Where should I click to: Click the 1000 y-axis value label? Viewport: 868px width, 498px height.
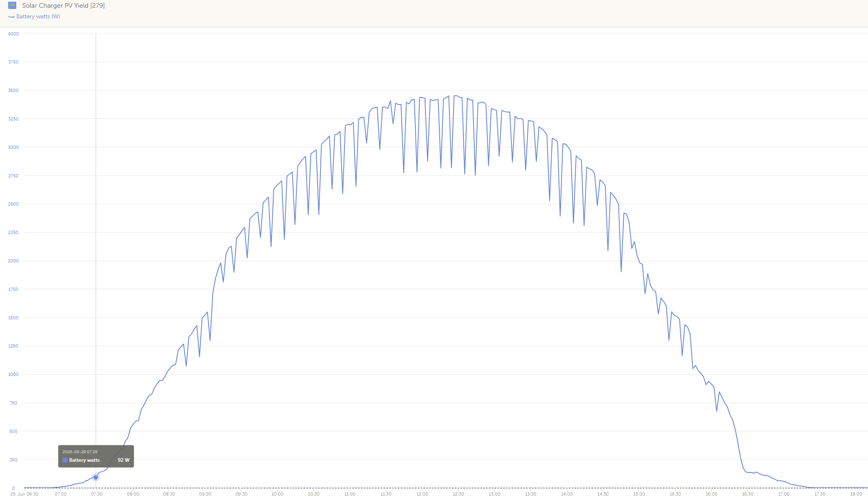13,374
